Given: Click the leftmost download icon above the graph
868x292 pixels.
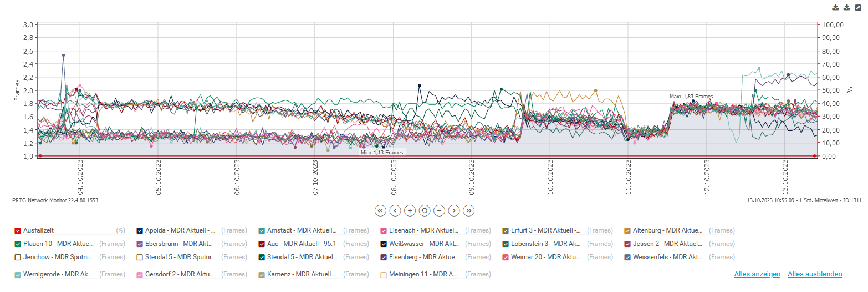Looking at the screenshot, I should pyautogui.click(x=836, y=7).
